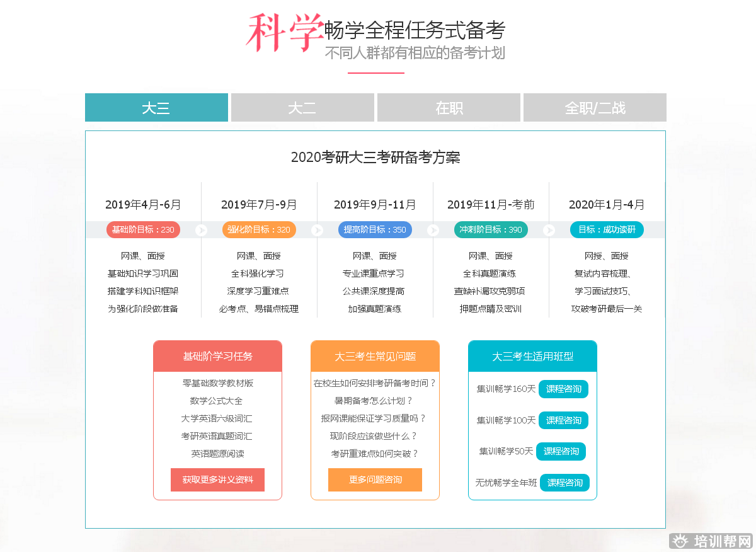
Task: Open the 全职/二战 tab
Action: [594, 107]
